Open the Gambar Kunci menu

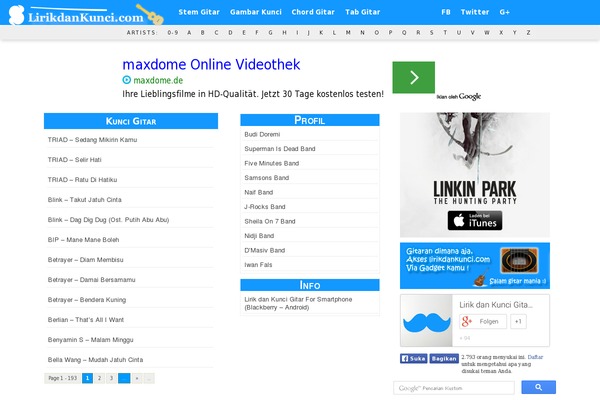(x=256, y=12)
